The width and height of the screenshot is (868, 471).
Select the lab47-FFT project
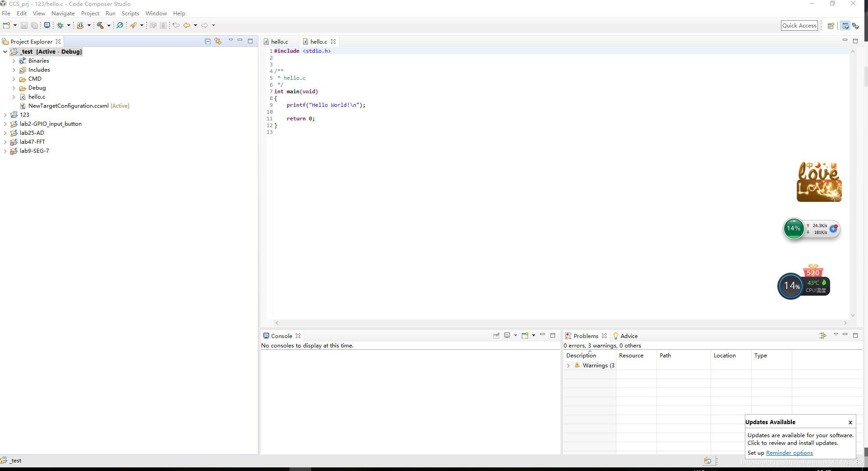pos(32,142)
